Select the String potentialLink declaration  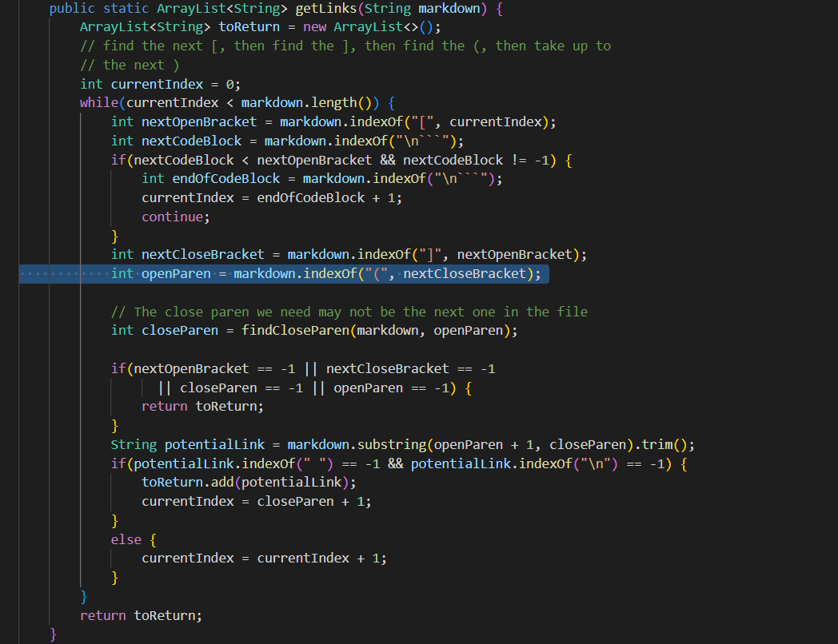tap(192, 444)
